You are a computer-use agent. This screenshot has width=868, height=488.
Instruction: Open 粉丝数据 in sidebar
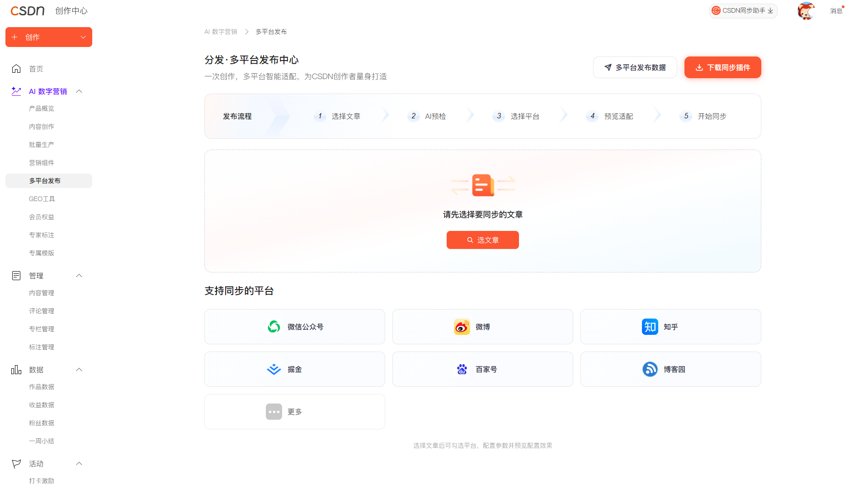point(42,423)
